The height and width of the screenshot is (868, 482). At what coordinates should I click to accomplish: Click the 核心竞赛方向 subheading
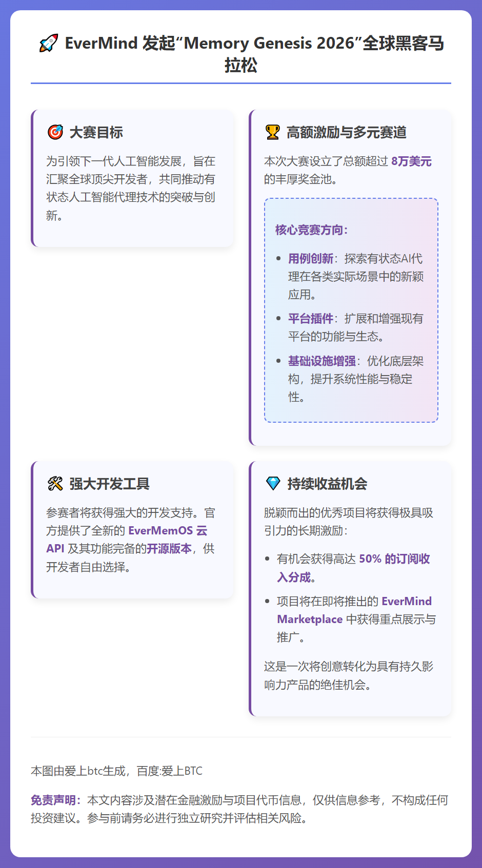(311, 230)
